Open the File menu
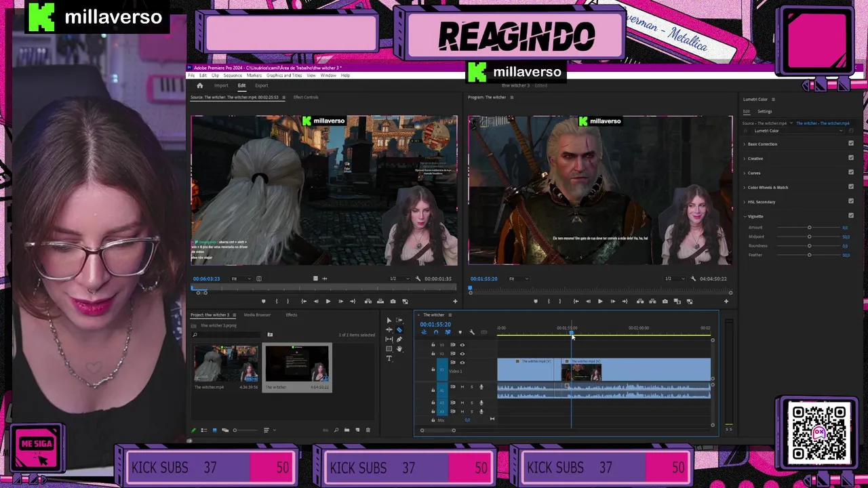 click(192, 75)
